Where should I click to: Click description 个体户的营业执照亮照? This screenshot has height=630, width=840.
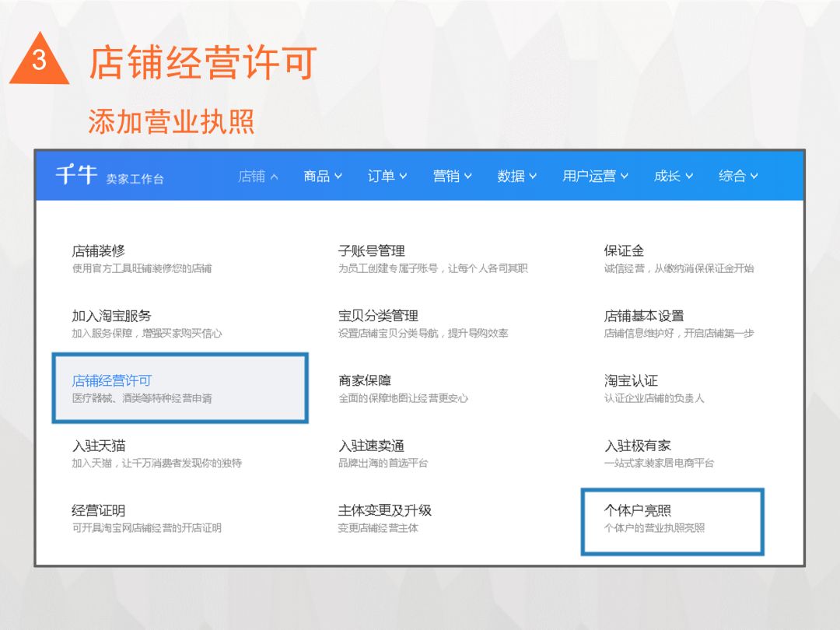point(654,528)
